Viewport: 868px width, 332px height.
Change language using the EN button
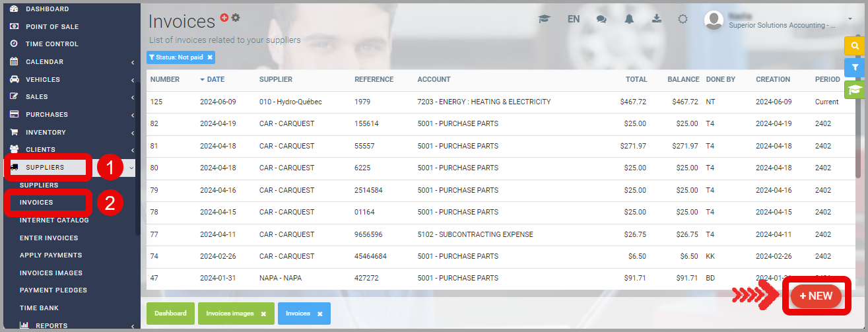click(x=574, y=19)
